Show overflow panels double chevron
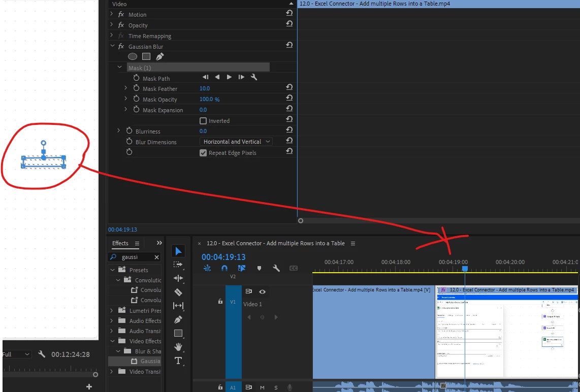This screenshot has width=580, height=392. 159,243
